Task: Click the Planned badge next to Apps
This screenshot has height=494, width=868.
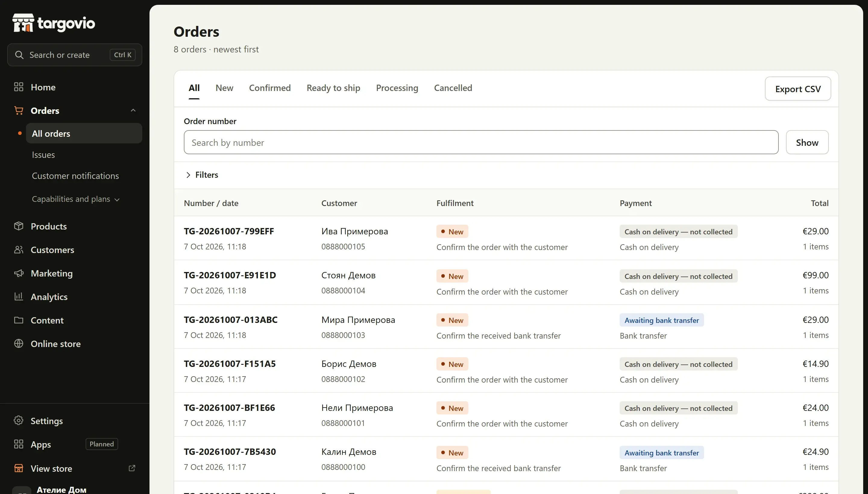Action: tap(102, 444)
